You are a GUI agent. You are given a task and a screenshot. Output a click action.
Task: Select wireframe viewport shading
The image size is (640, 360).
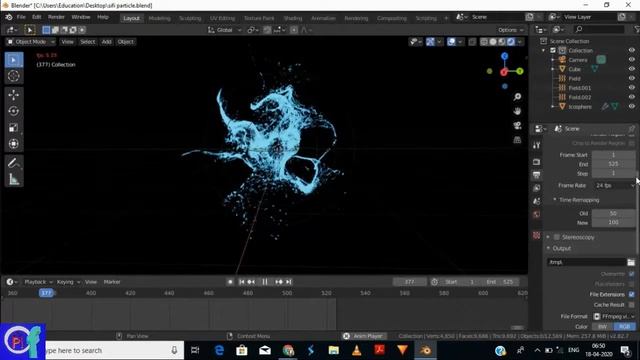coord(484,42)
